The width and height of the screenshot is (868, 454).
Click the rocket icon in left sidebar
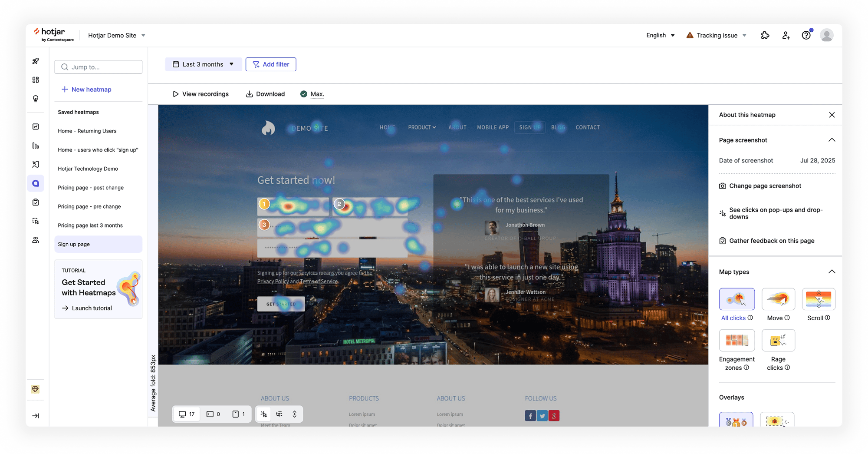tap(36, 61)
